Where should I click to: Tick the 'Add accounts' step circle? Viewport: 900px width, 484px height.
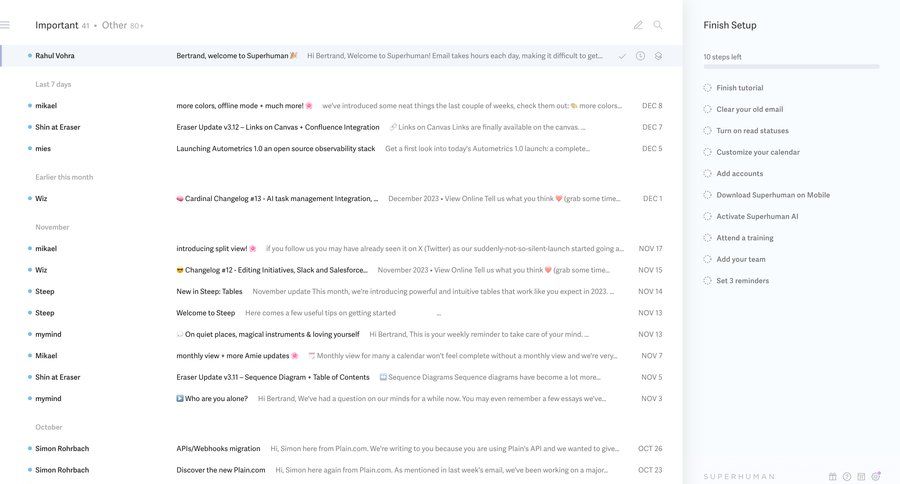pyautogui.click(x=708, y=174)
